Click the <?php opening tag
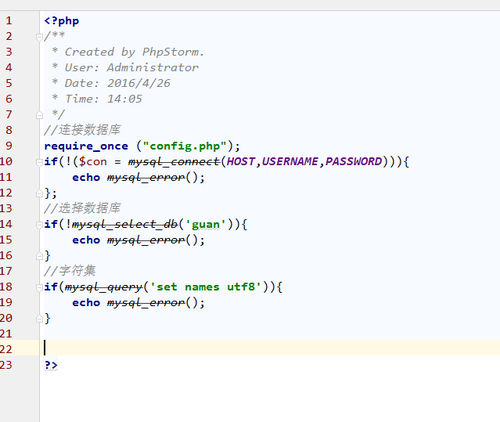500x422 pixels. pos(62,21)
